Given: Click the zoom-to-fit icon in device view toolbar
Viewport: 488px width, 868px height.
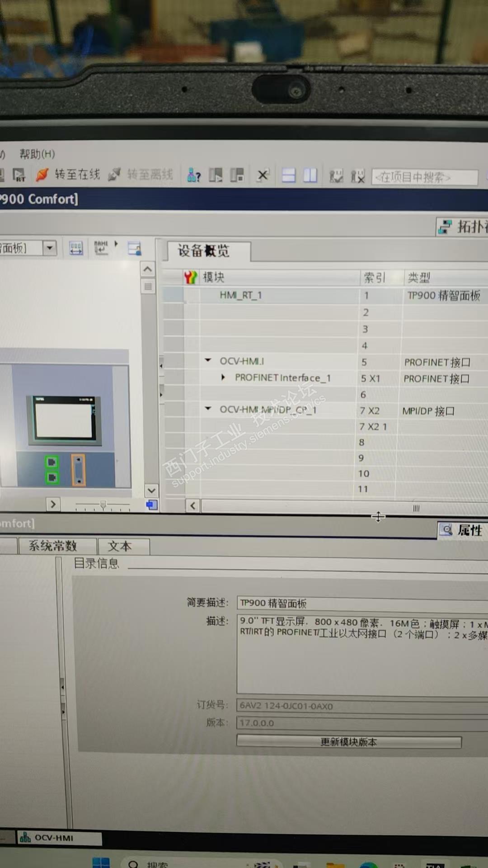Looking at the screenshot, I should 76,248.
